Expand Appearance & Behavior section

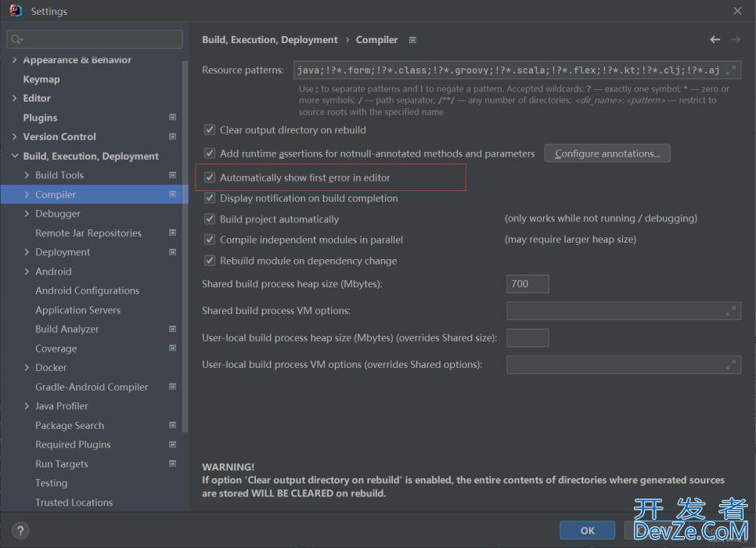(x=14, y=59)
